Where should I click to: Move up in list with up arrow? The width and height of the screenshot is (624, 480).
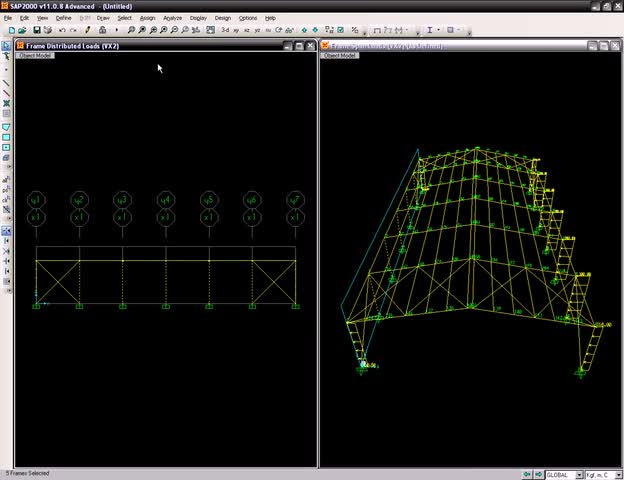click(x=304, y=30)
